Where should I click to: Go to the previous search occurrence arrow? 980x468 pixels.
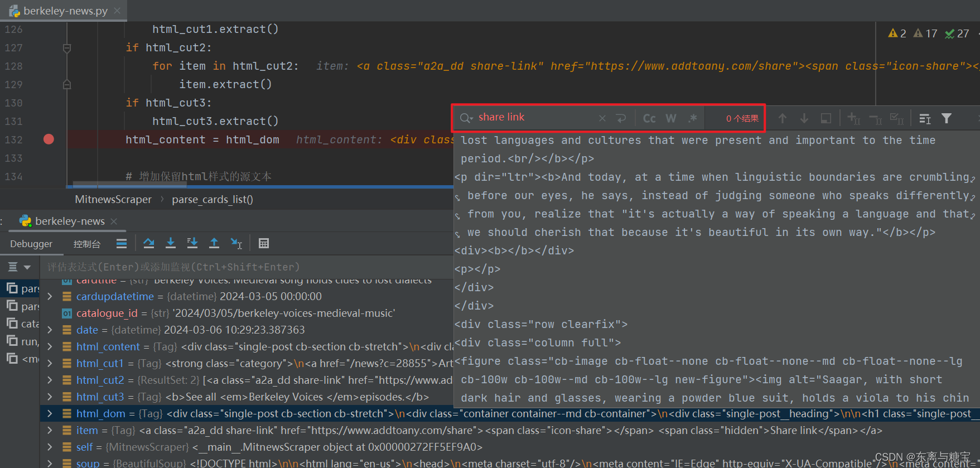tap(783, 118)
